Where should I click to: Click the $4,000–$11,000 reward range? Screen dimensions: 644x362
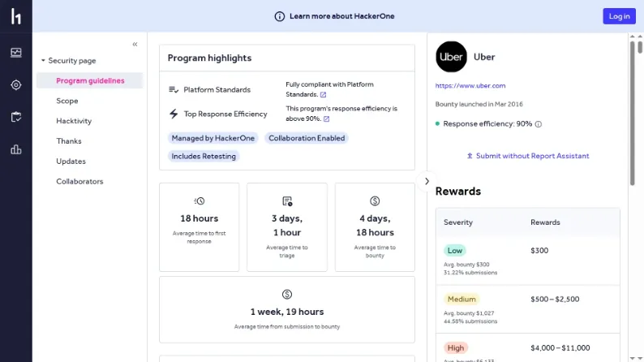coord(560,347)
